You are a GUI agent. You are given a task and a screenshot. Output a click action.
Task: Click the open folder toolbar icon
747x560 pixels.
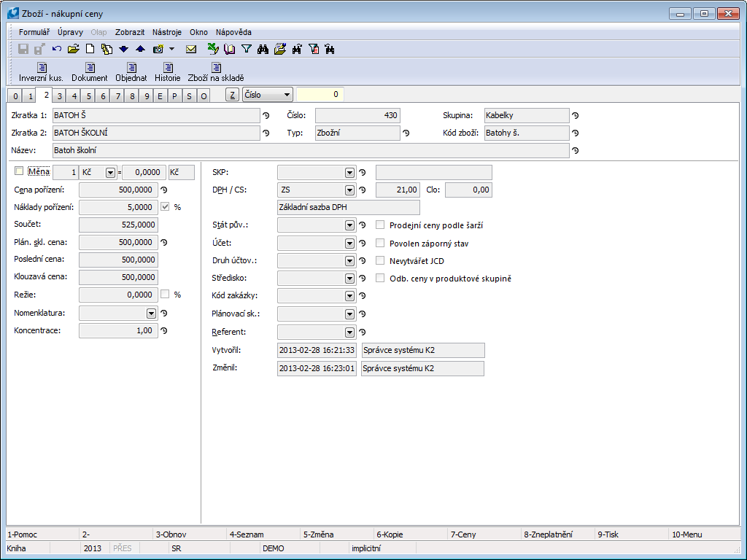pos(73,50)
